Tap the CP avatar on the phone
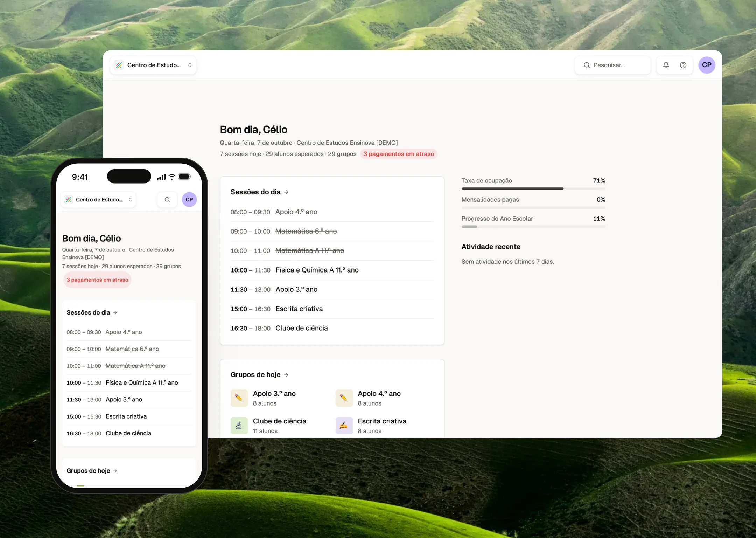756x538 pixels. point(189,200)
